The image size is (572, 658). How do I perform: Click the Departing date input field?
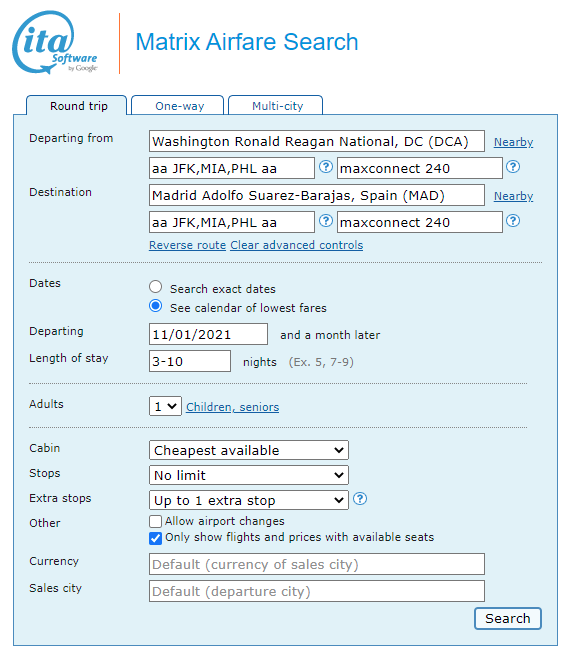coord(209,334)
